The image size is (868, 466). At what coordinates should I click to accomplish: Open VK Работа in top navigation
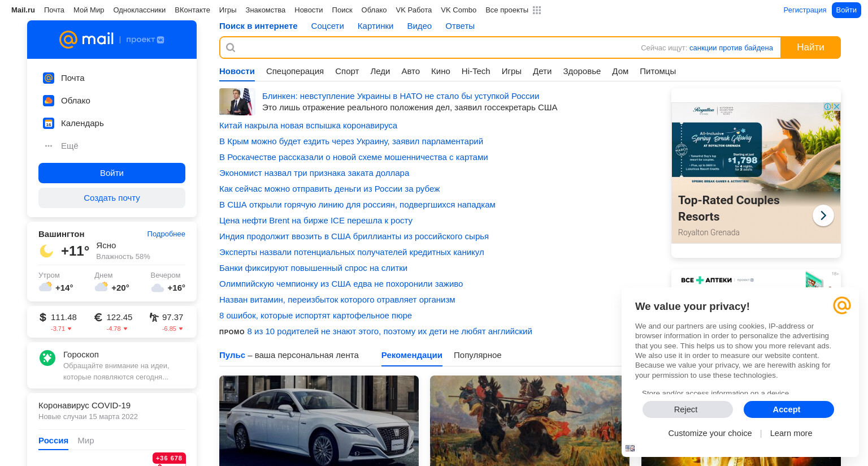(x=414, y=10)
